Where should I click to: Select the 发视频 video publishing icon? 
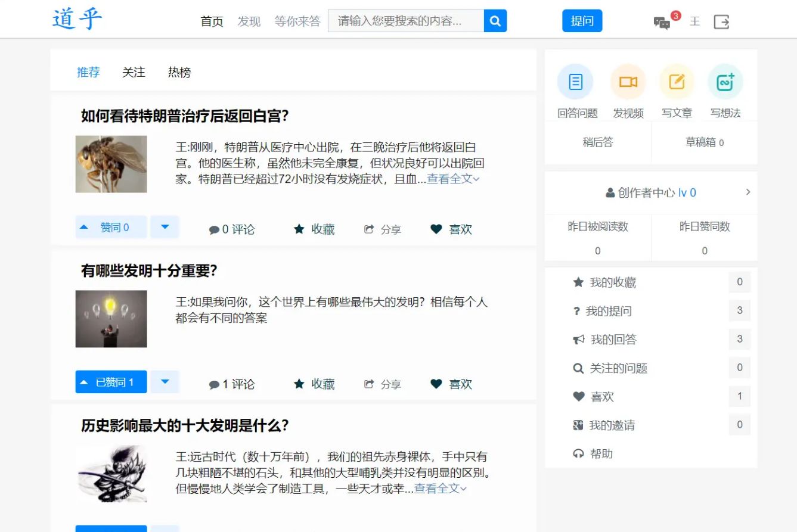tap(628, 82)
